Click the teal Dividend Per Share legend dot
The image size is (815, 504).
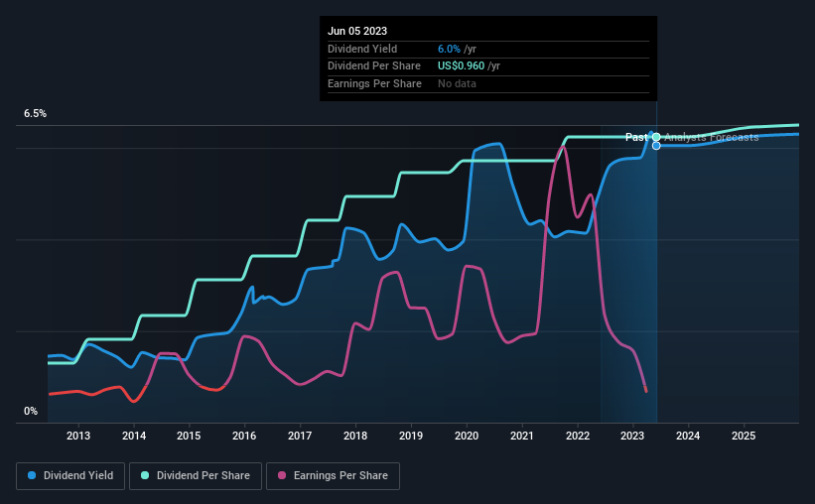point(145,475)
